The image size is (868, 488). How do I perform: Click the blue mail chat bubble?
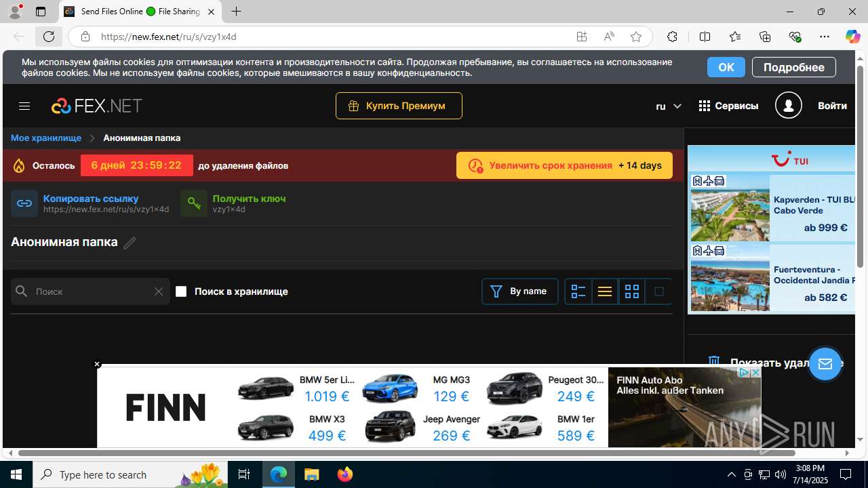tap(825, 364)
